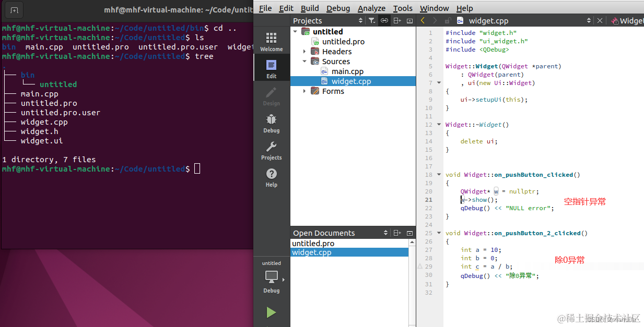Close the Projects pane
The height and width of the screenshot is (327, 644).
tap(409, 20)
